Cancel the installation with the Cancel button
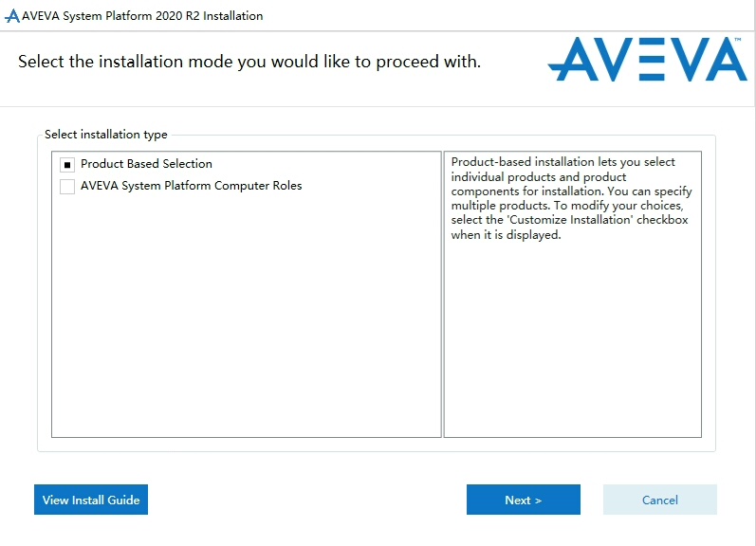 [659, 500]
